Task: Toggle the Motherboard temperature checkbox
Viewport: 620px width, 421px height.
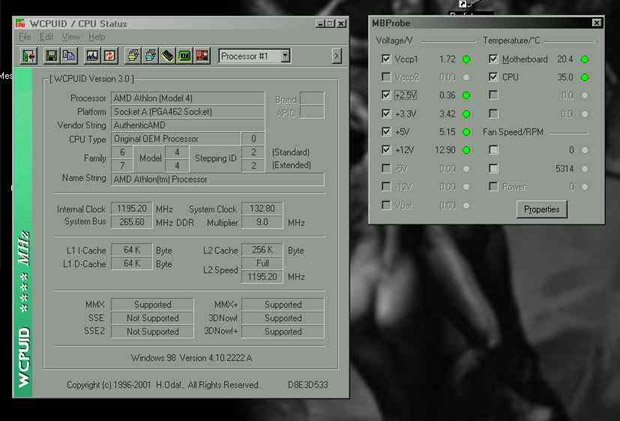Action: click(493, 59)
